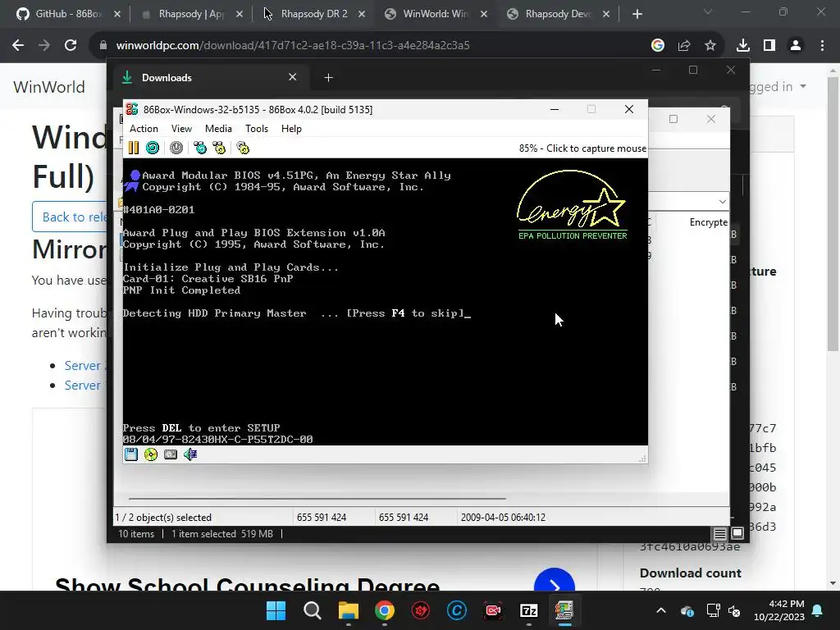
Task: Click Chrome tab search chevron
Action: (x=708, y=11)
